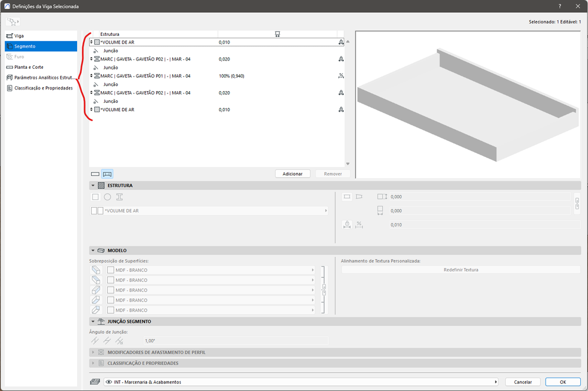Click the favorites star icon at top left
Image resolution: width=588 pixels, height=391 pixels.
pyautogui.click(x=13, y=22)
